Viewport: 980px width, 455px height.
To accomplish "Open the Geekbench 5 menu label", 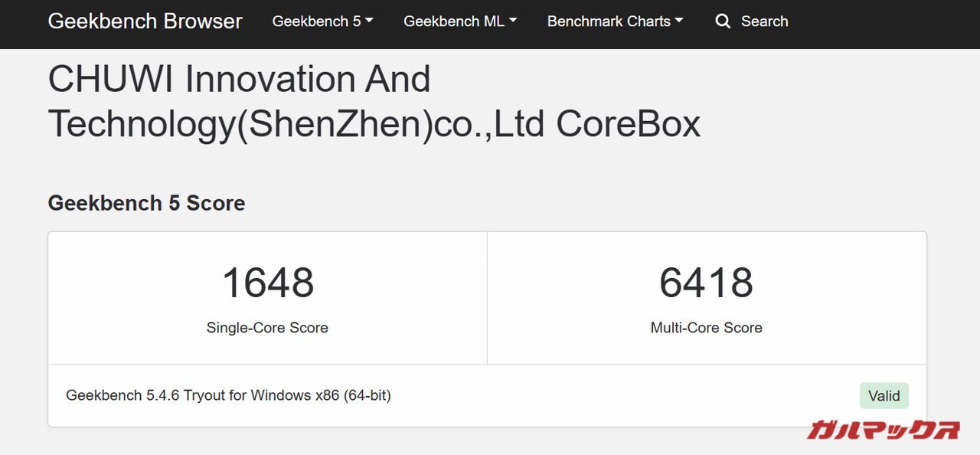I will [316, 21].
